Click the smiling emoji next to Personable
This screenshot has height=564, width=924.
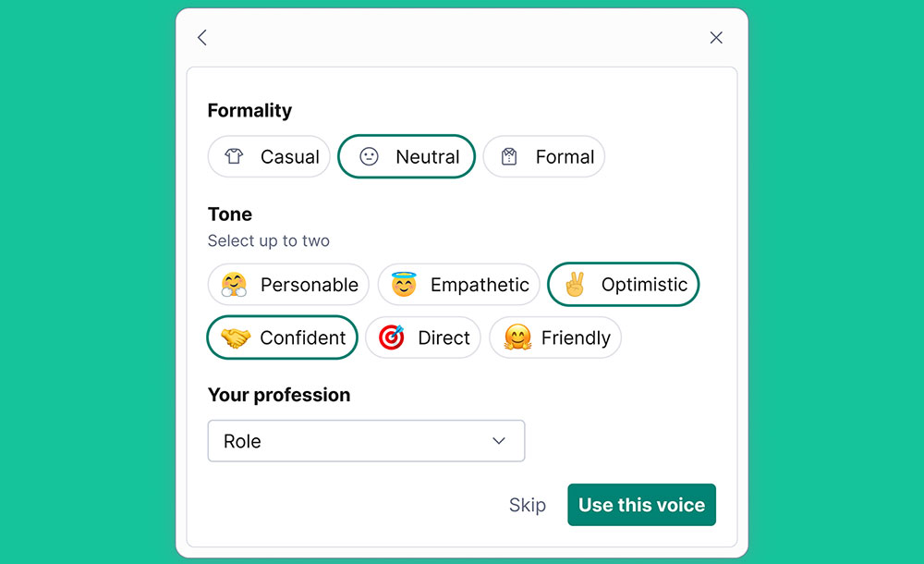235,285
